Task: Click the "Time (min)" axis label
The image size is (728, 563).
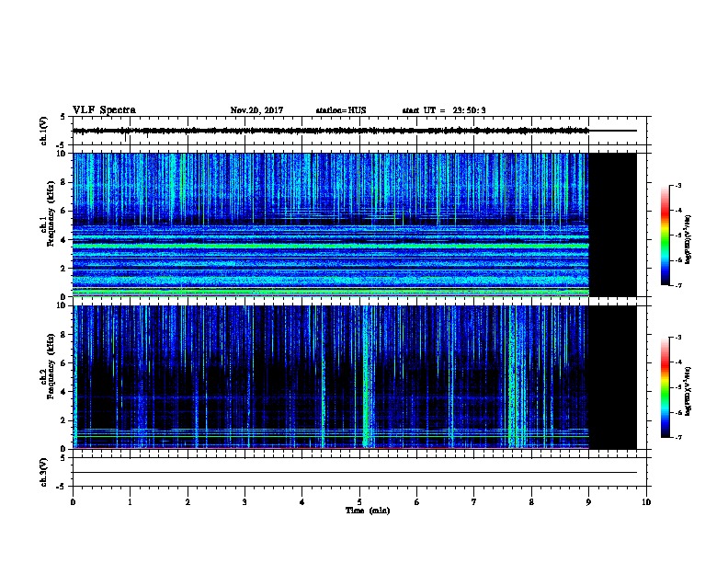Action: [x=368, y=511]
